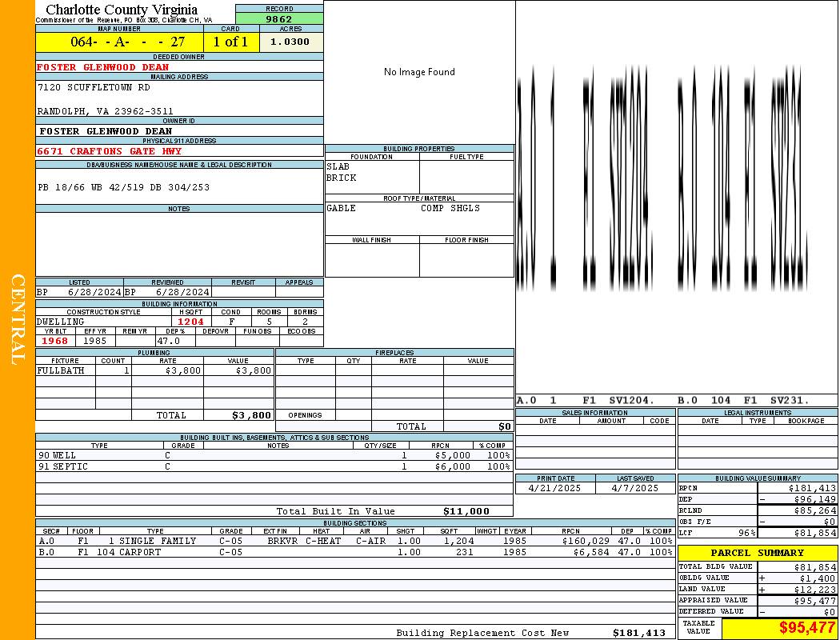Click single family RPCN $160,029
Viewport: 840px width, 640px height.
[586, 541]
